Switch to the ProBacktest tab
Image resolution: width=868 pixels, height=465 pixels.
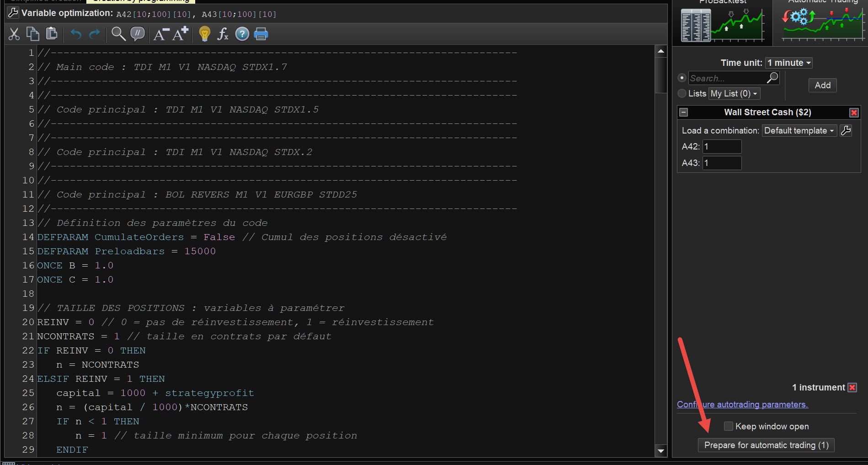pos(723,23)
